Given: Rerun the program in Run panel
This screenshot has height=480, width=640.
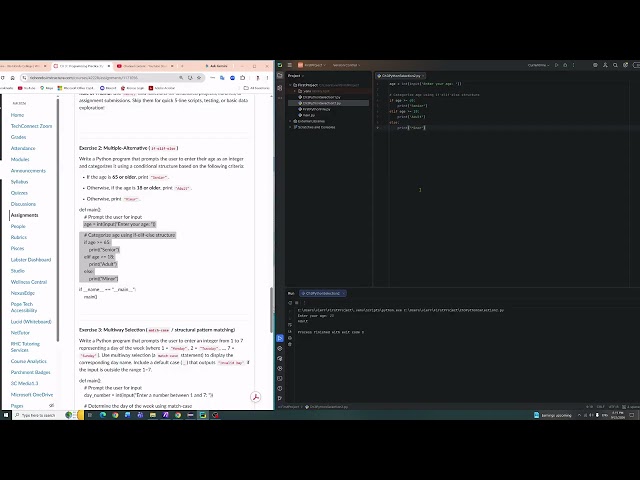Looking at the screenshot, I should [x=290, y=303].
